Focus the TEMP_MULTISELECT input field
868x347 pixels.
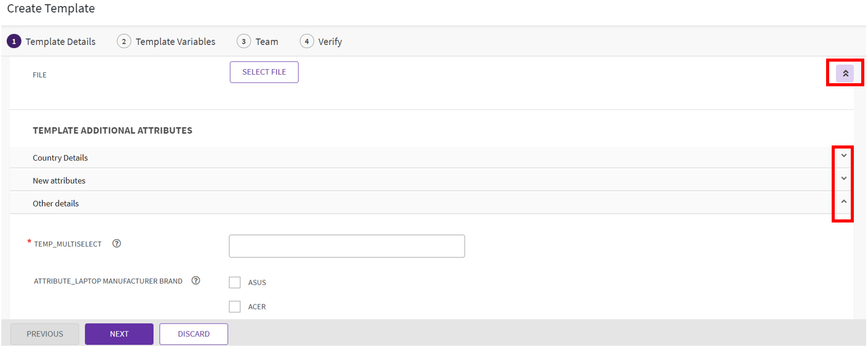click(347, 246)
